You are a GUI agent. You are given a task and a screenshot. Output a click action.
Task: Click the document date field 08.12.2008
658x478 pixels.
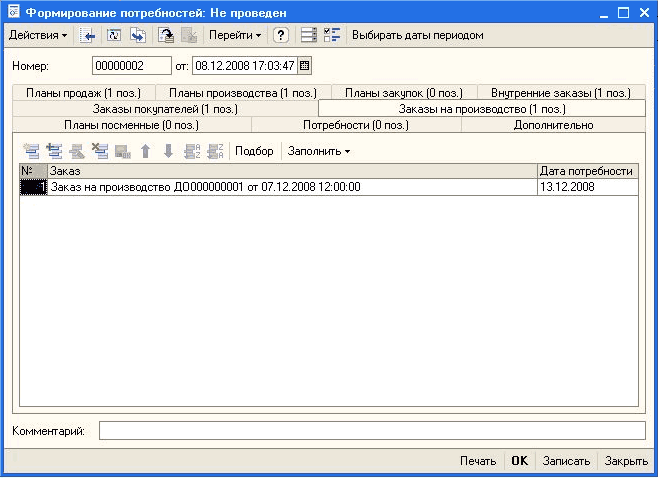tap(245, 66)
